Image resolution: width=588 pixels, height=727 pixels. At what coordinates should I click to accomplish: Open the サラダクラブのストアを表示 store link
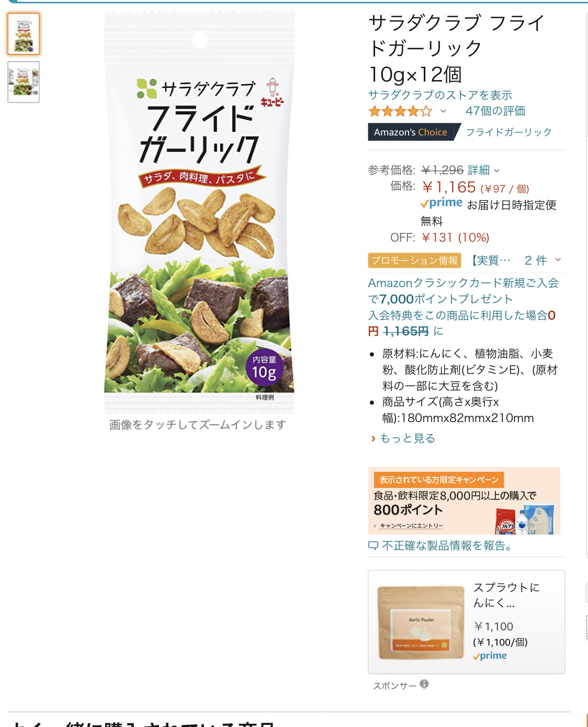coord(440,95)
